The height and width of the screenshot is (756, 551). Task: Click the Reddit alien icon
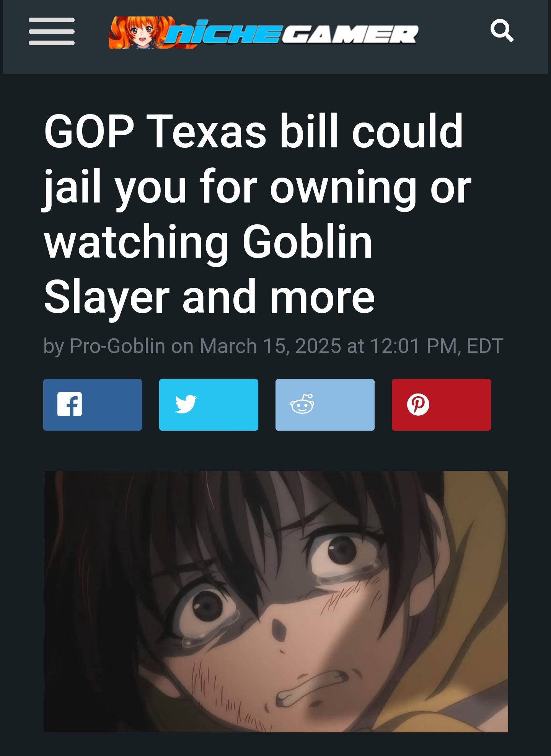coord(302,404)
